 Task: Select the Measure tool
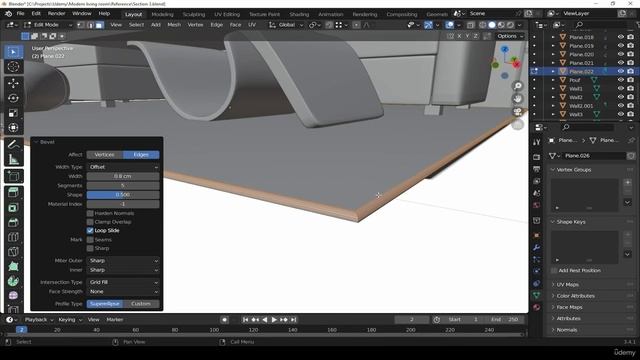[13, 159]
